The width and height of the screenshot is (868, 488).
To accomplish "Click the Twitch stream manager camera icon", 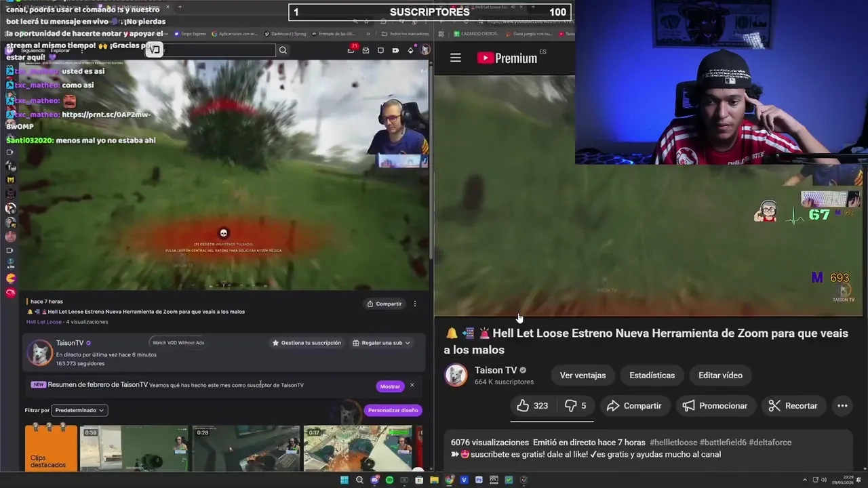I will coord(395,50).
